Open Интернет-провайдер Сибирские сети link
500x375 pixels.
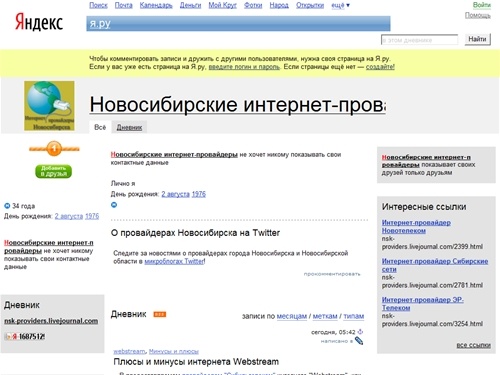click(x=435, y=265)
